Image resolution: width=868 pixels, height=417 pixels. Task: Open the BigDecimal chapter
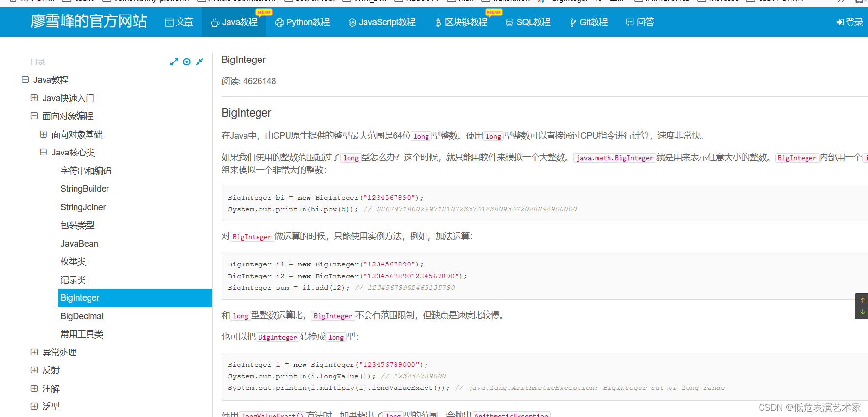coord(82,316)
